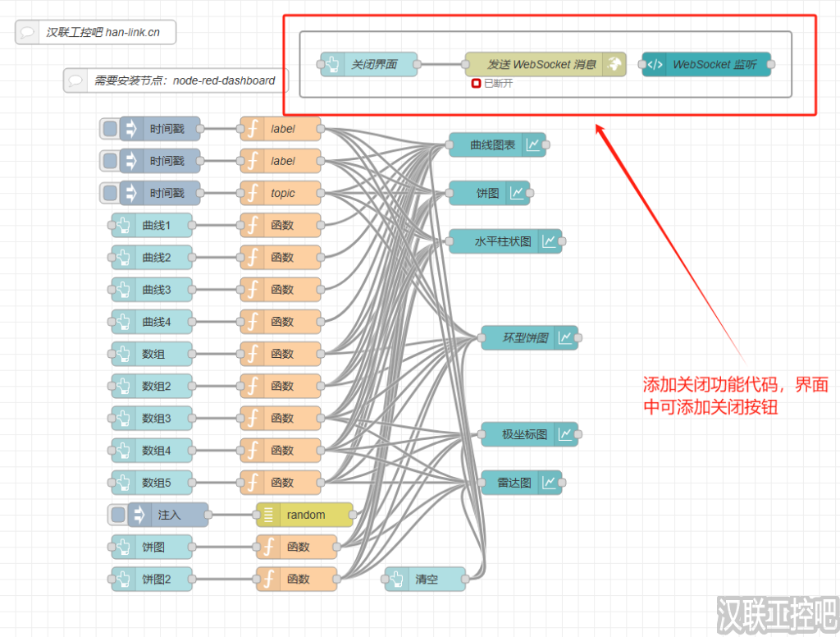Click the chart icon on 曲线图表 node
Image resolution: width=840 pixels, height=637 pixels.
533,145
